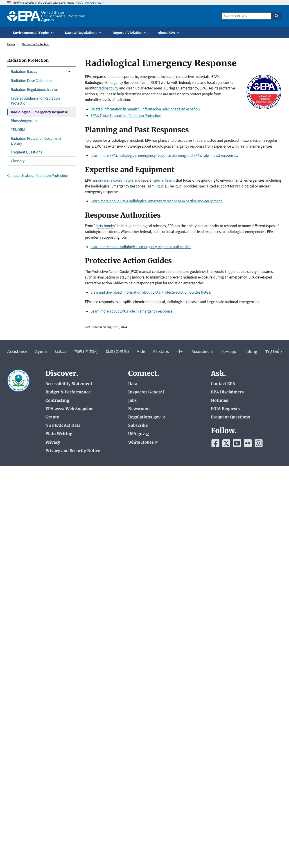Open USA.gov external link

coord(139,434)
